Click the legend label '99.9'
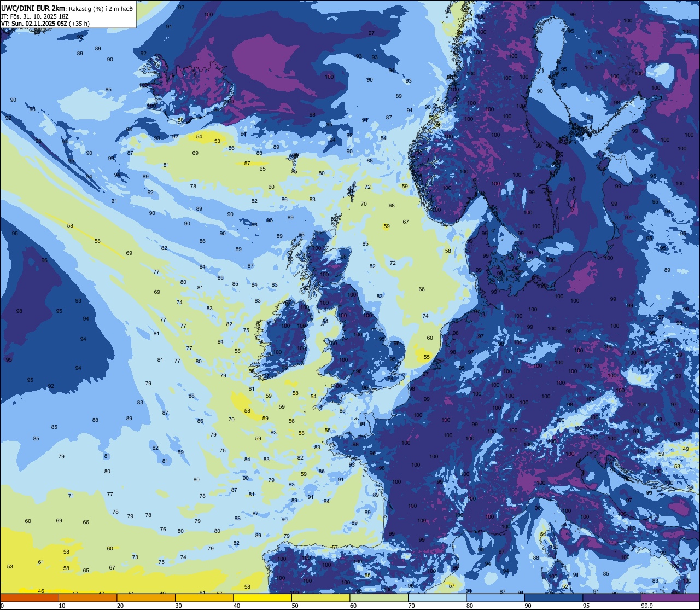700x610 pixels. click(647, 606)
